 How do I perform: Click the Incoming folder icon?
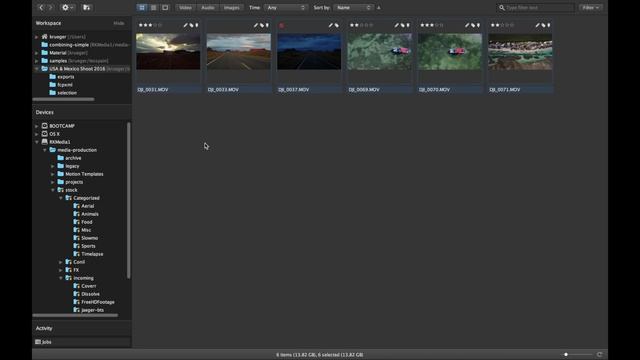click(69, 278)
